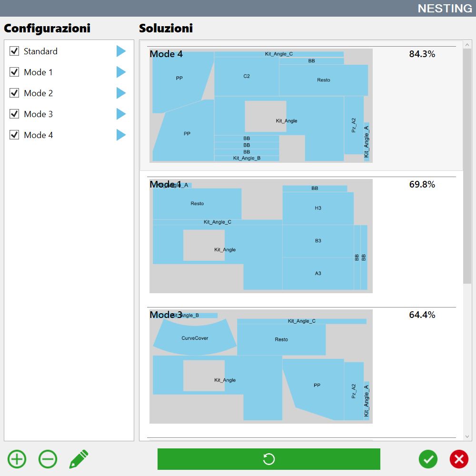
Task: Uncheck the Mode 1 checkbox
Action: [14, 72]
